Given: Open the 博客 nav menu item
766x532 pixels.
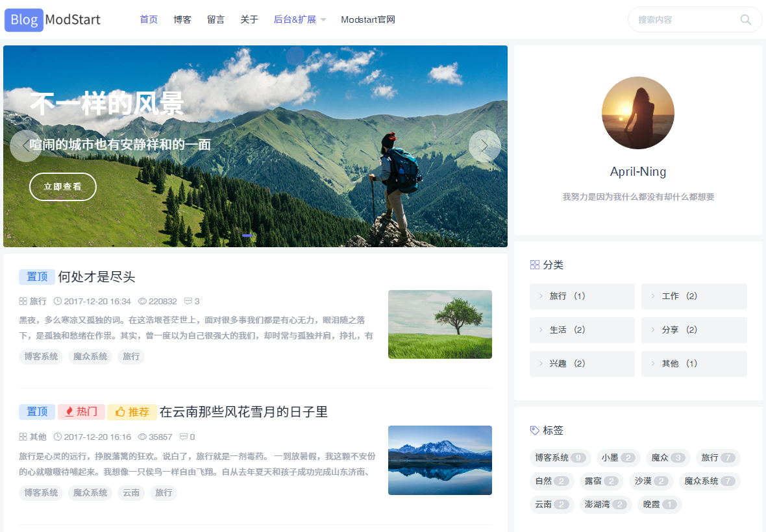Looking at the screenshot, I should 182,19.
